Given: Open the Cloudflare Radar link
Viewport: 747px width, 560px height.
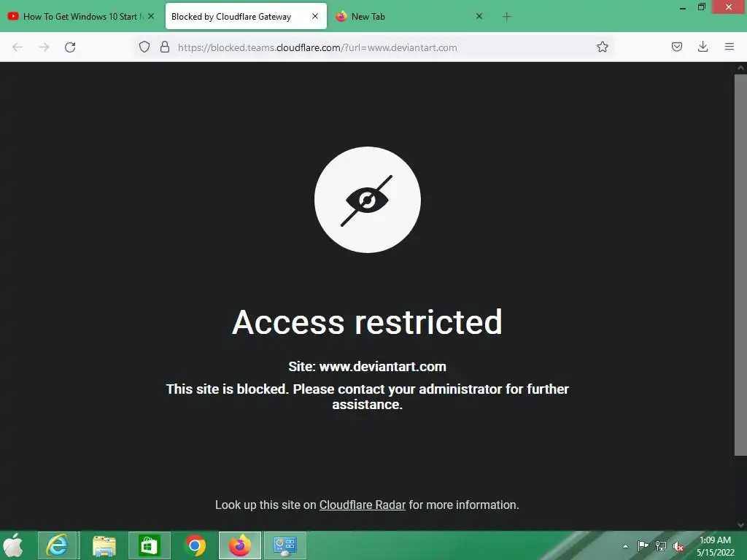Looking at the screenshot, I should tap(362, 505).
